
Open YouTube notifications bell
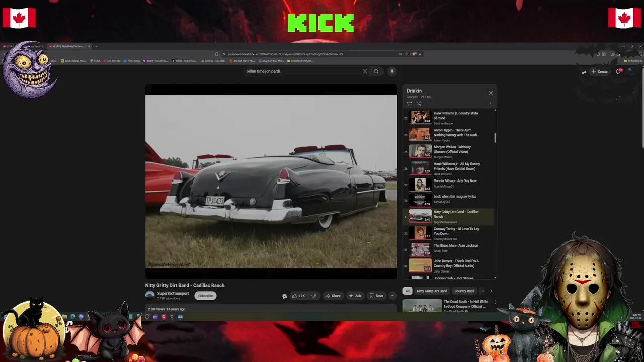point(618,71)
